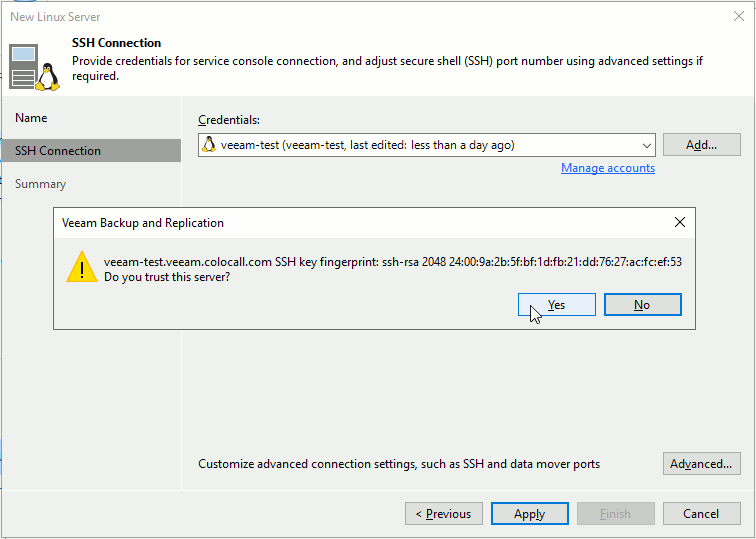Click the penguin icon in the credentials field
This screenshot has width=756, height=539.
(209, 145)
